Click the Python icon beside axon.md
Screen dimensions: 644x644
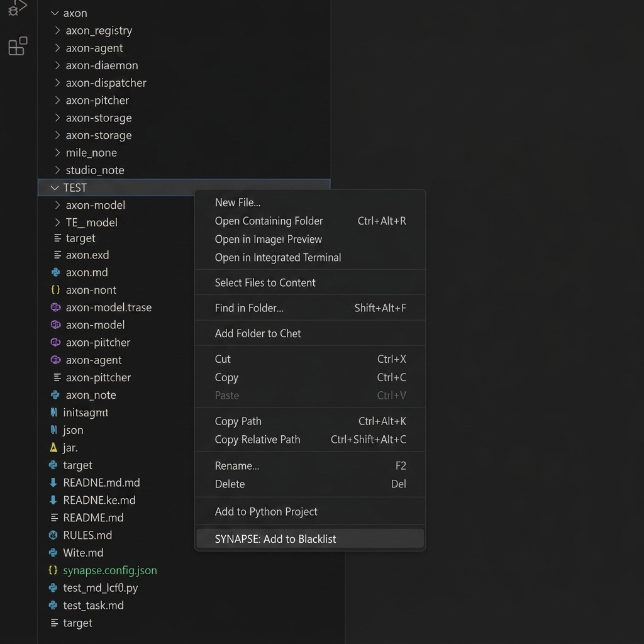click(55, 272)
